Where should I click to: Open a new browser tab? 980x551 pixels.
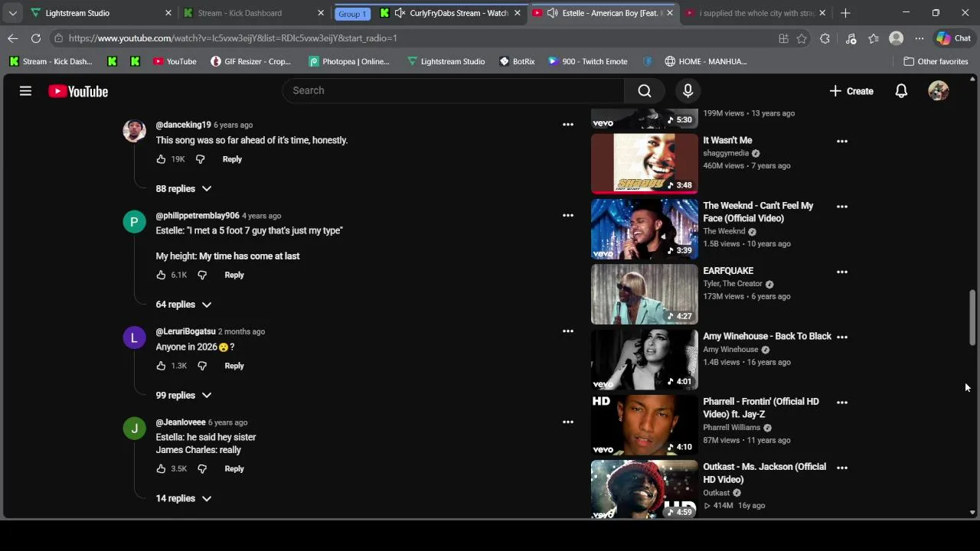pos(845,13)
